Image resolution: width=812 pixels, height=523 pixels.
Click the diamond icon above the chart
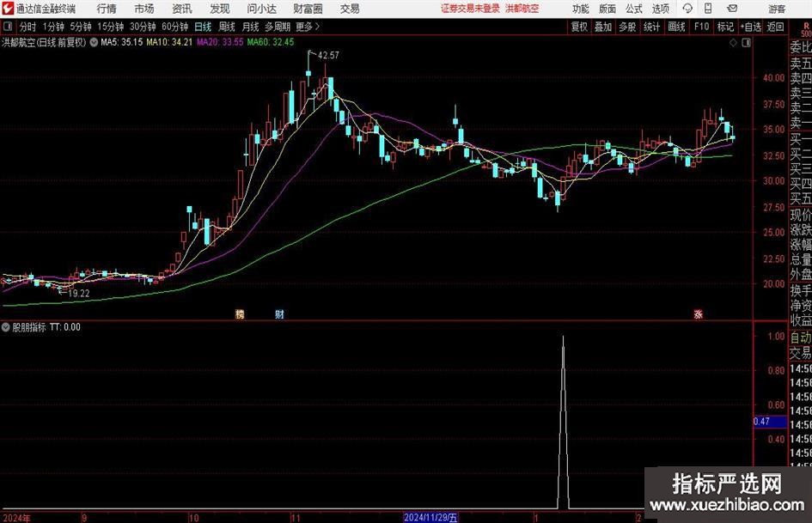point(733,43)
